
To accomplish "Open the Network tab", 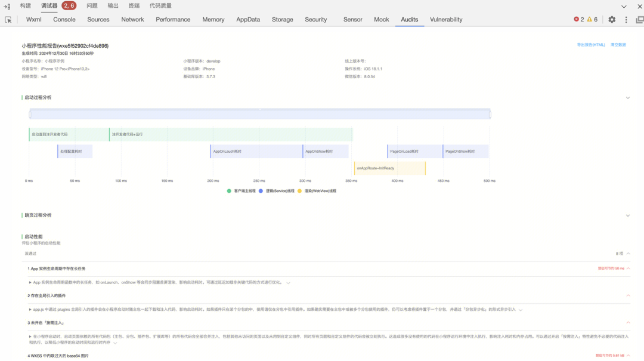I will click(x=132, y=19).
